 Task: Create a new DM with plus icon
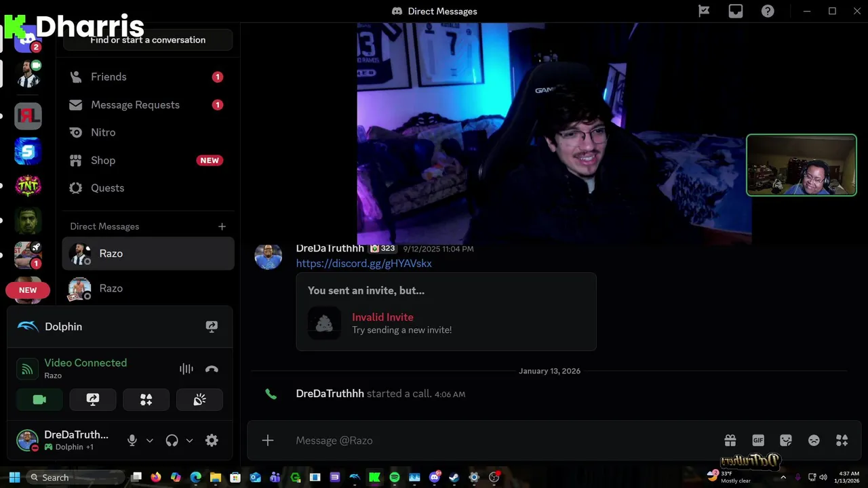222,226
